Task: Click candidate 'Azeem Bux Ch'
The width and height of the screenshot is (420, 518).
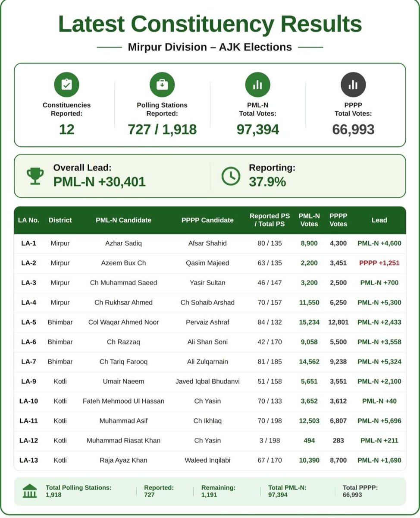Action: pos(123,263)
